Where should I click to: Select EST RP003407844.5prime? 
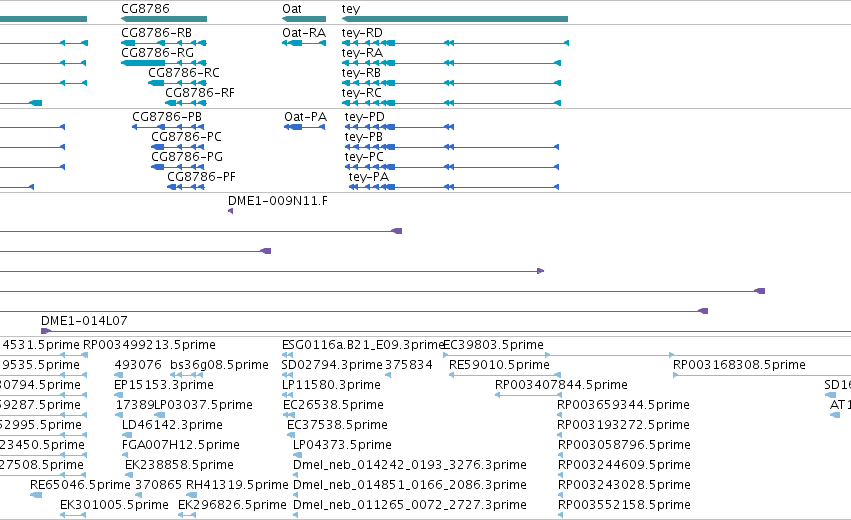(x=528, y=395)
